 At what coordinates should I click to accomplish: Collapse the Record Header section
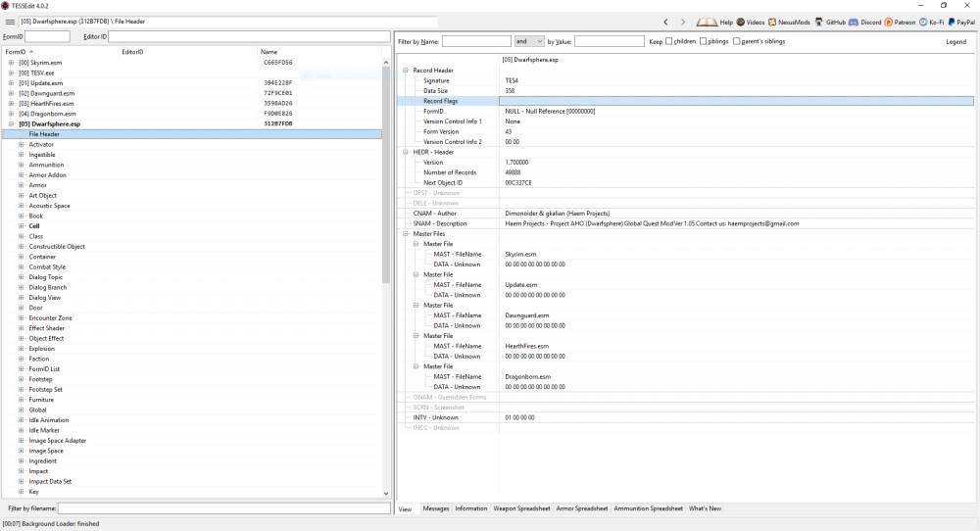(x=406, y=71)
